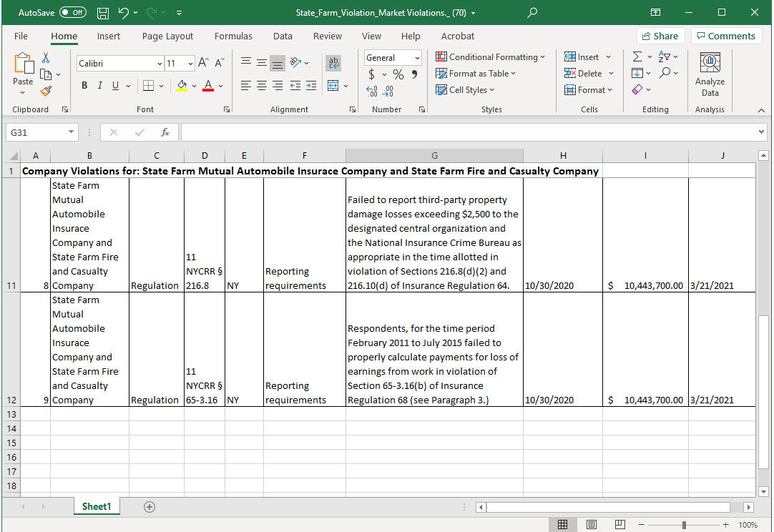
Task: Click the Middle Align icon
Action: 262,63
